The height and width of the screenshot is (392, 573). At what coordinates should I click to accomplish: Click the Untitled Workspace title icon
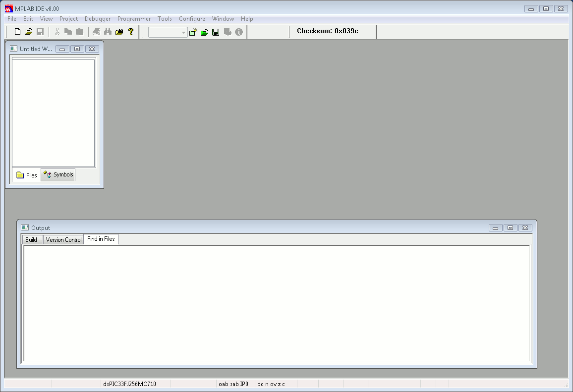[x=13, y=49]
